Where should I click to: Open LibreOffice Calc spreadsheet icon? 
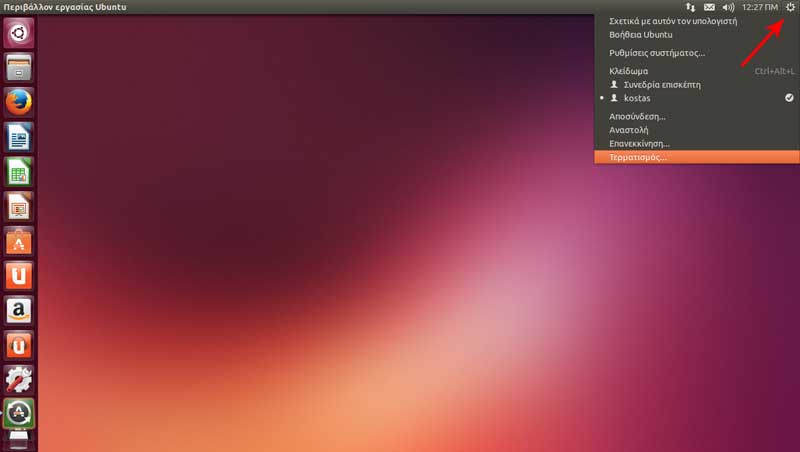[19, 171]
